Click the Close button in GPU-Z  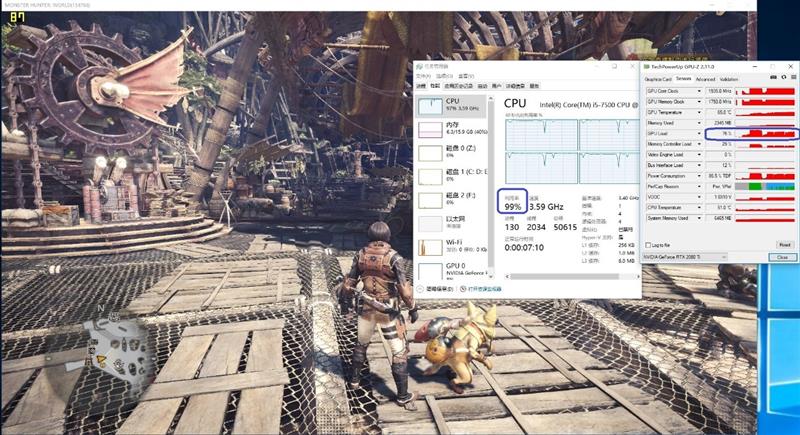pos(782,257)
